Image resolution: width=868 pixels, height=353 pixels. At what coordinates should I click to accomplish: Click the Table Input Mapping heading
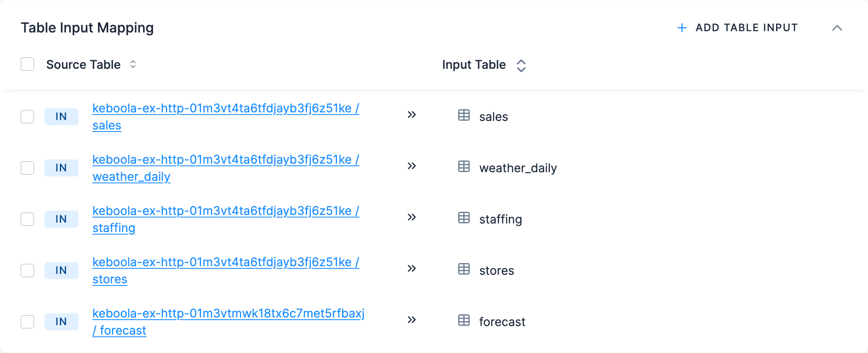[87, 28]
